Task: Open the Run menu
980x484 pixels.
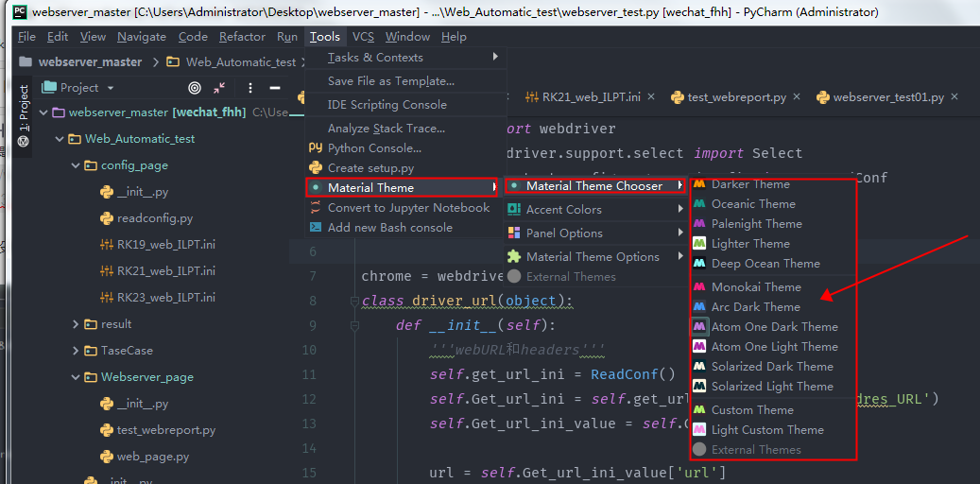Action: coord(287,37)
